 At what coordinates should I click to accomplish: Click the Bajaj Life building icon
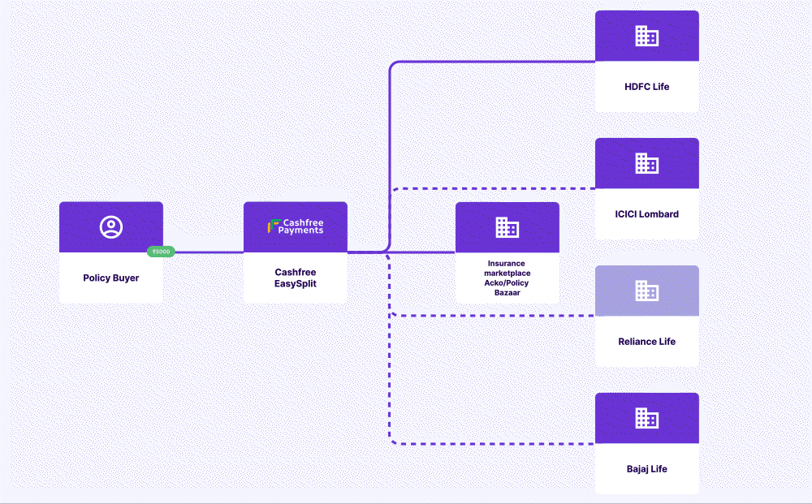tap(647, 418)
